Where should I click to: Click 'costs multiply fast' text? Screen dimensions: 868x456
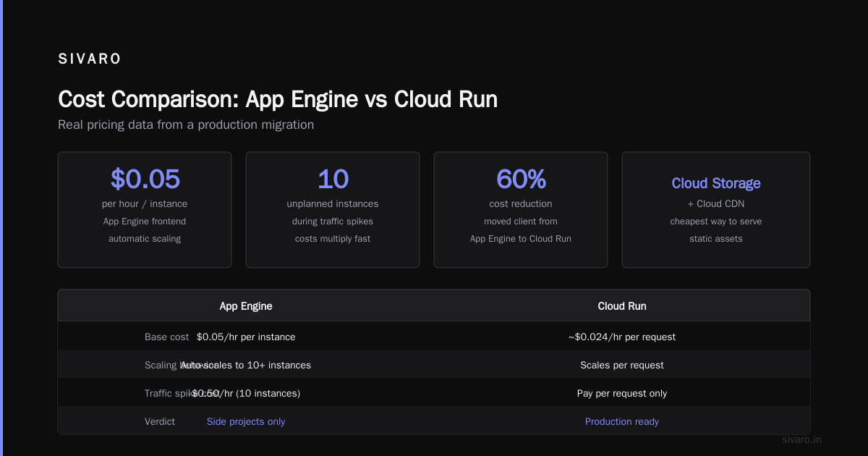(333, 239)
